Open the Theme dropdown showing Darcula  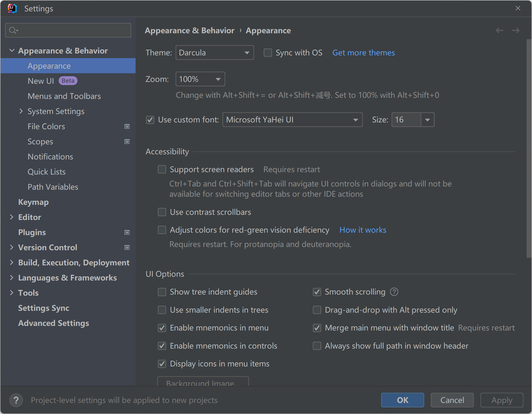pos(215,53)
